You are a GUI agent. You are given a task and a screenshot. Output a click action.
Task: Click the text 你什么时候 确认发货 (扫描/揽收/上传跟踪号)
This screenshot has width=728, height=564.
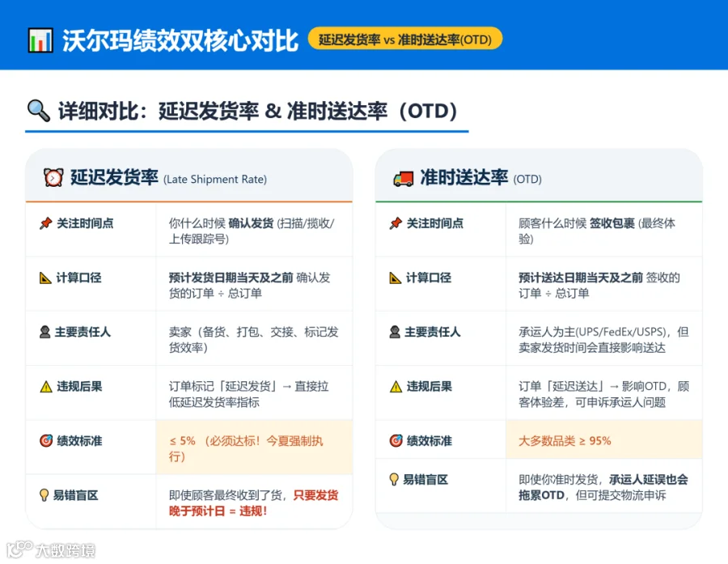click(252, 231)
